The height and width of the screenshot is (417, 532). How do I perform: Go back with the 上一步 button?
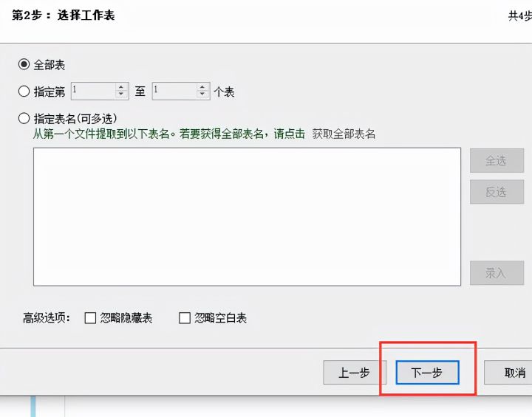pos(354,373)
